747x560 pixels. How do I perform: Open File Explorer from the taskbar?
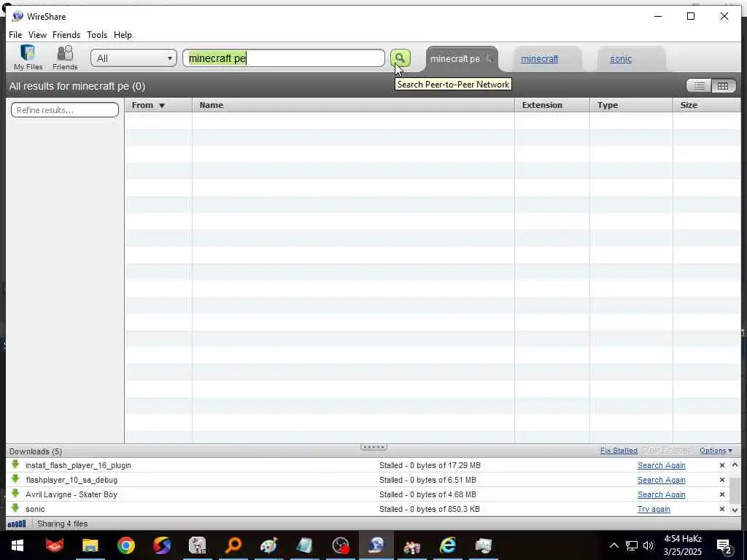point(90,545)
